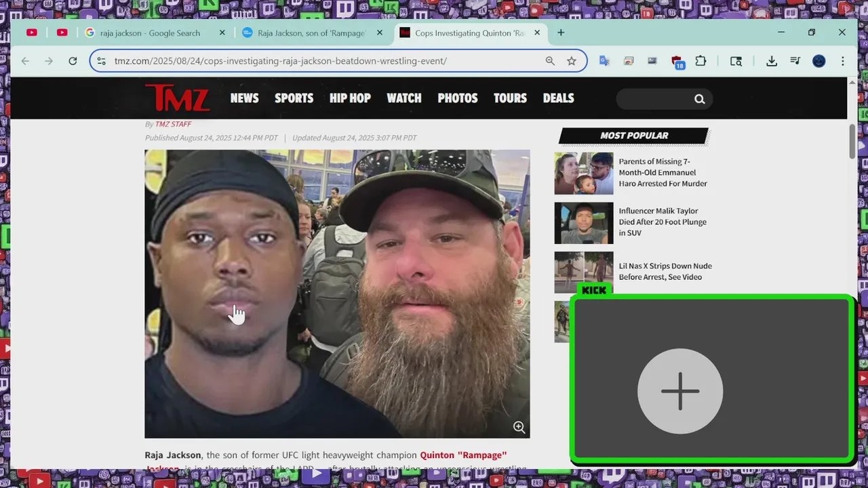The image size is (868, 488).
Task: Minimize the Chrome window
Action: pos(781,33)
